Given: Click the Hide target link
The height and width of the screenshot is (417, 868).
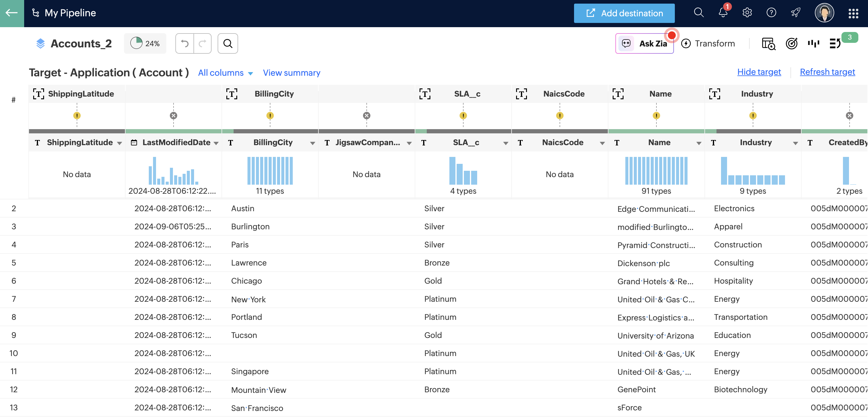Looking at the screenshot, I should pyautogui.click(x=759, y=72).
